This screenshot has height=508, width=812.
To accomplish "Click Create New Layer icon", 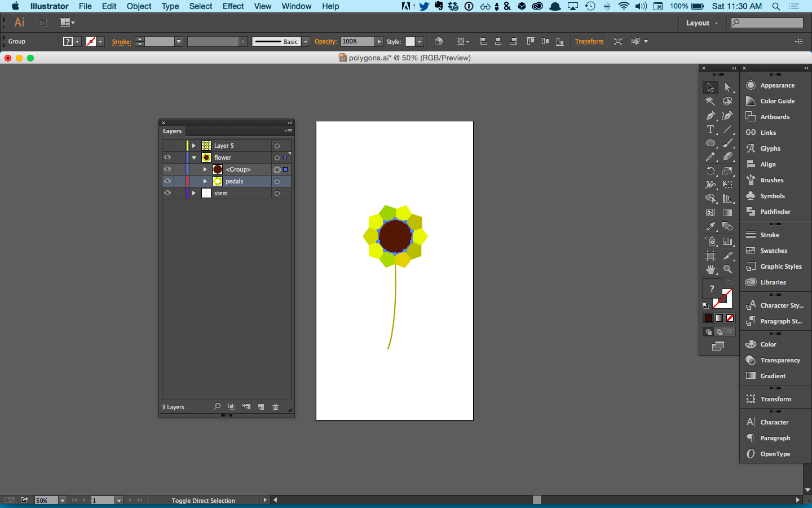I will (261, 407).
